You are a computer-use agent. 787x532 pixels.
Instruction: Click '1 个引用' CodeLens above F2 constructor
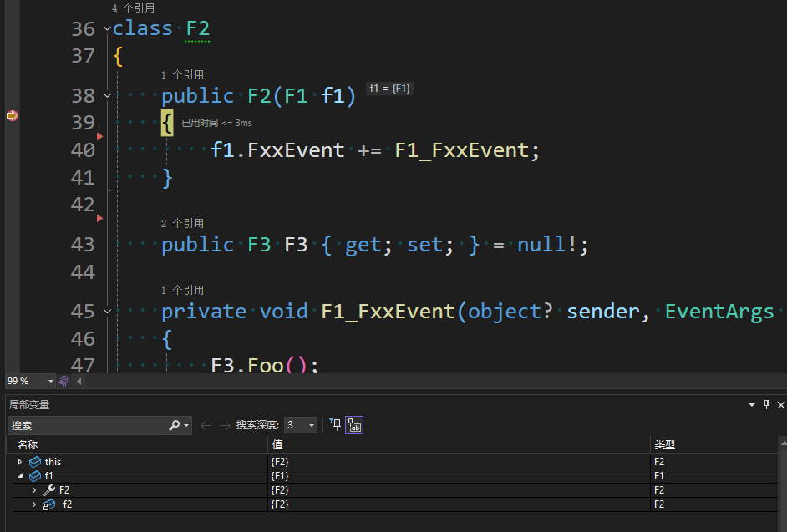point(182,75)
